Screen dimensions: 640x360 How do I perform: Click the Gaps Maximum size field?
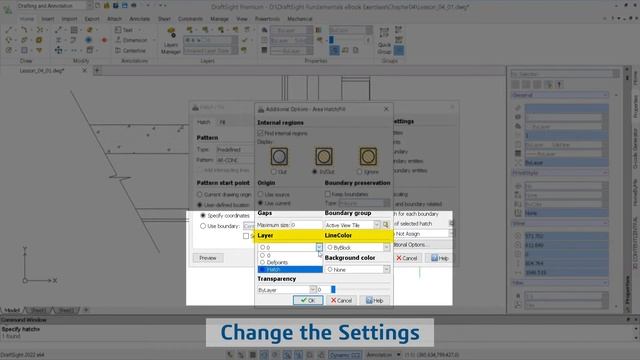306,225
